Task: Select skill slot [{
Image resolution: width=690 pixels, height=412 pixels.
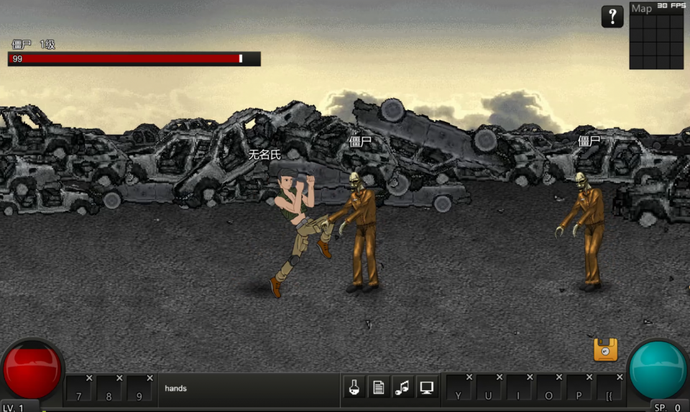Action: (x=610, y=389)
